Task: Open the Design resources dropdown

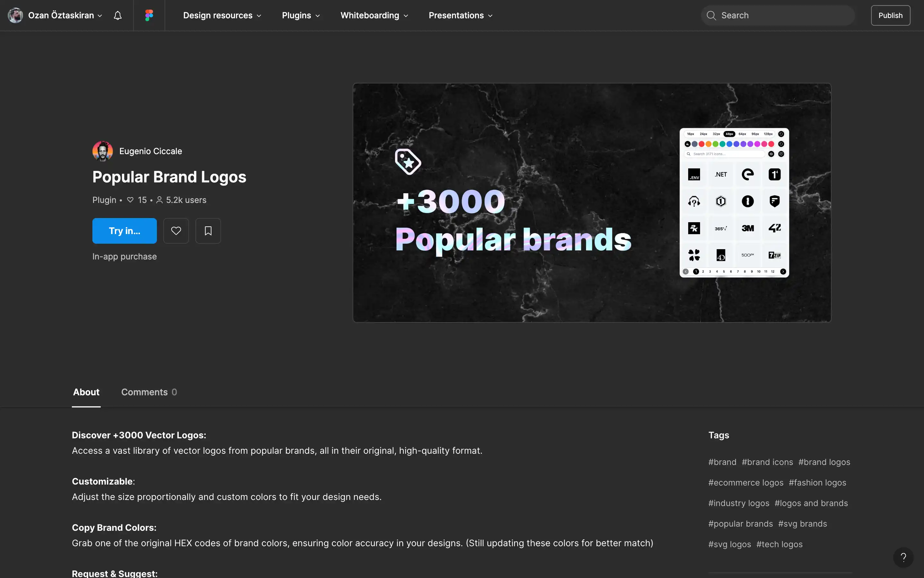Action: [x=222, y=15]
